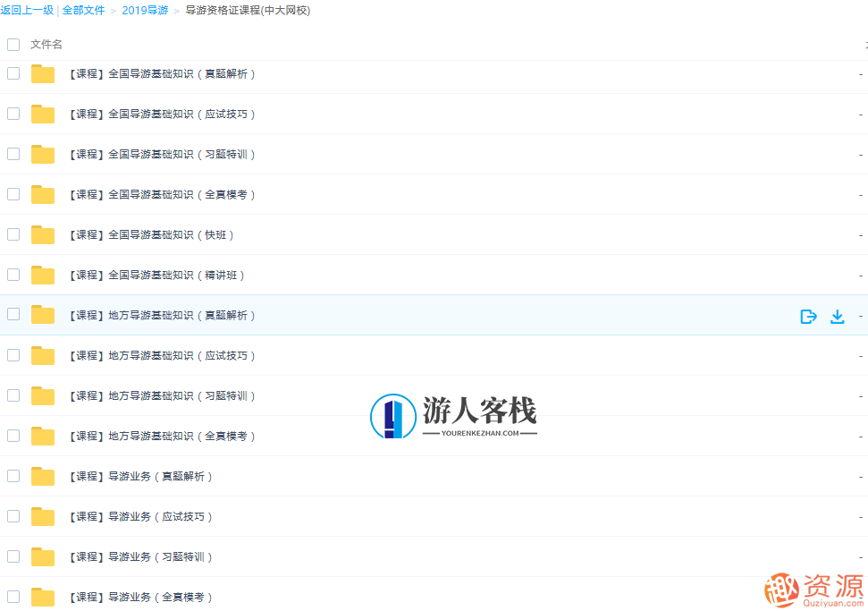This screenshot has height=611, width=868.
Task: Click 导游资格证课程(中大网校) breadcrumb
Action: [247, 10]
